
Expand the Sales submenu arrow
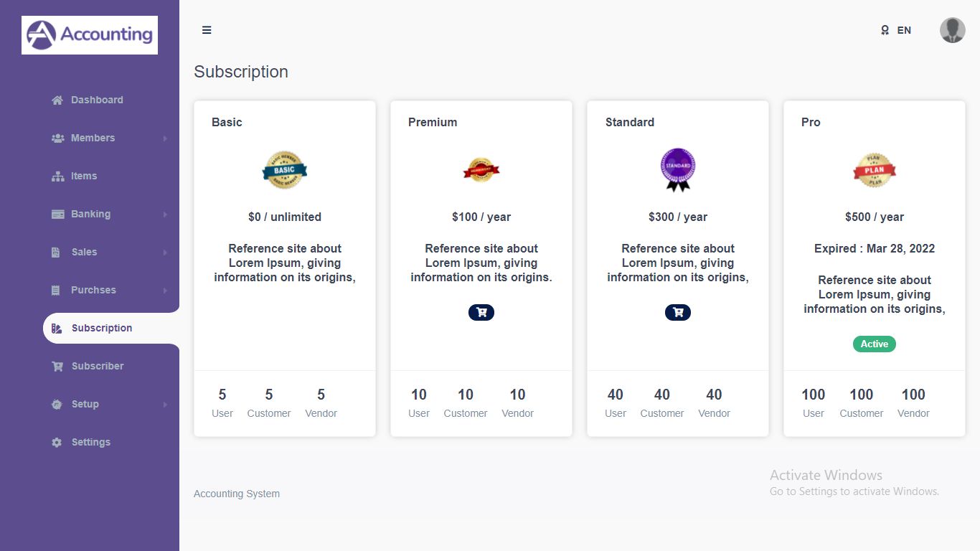click(x=165, y=253)
